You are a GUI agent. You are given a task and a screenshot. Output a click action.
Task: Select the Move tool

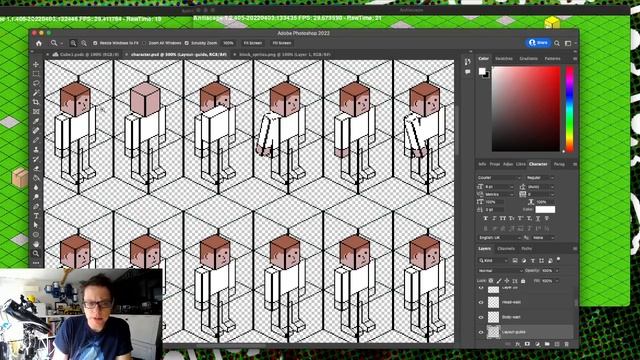tap(36, 64)
